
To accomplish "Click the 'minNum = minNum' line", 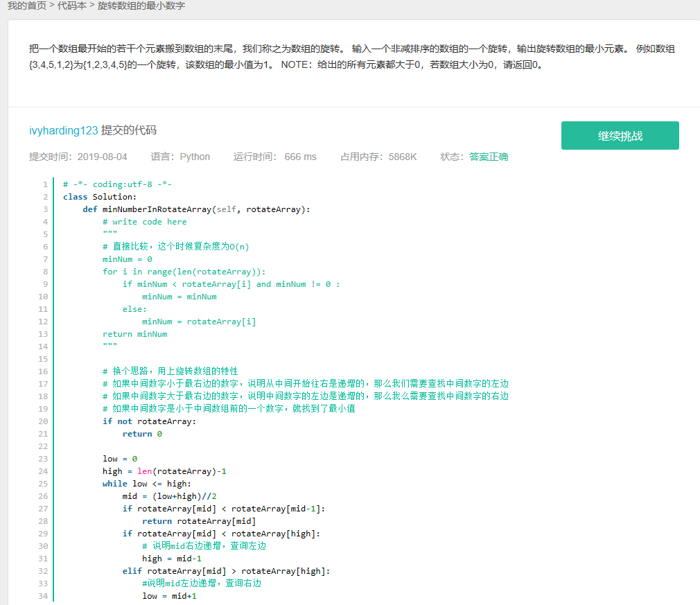I will tap(180, 297).
